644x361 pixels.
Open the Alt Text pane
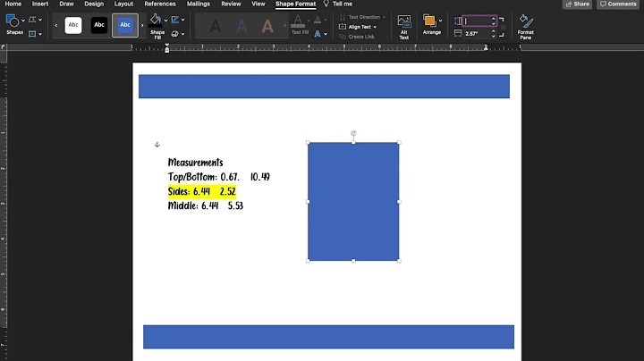pyautogui.click(x=404, y=27)
